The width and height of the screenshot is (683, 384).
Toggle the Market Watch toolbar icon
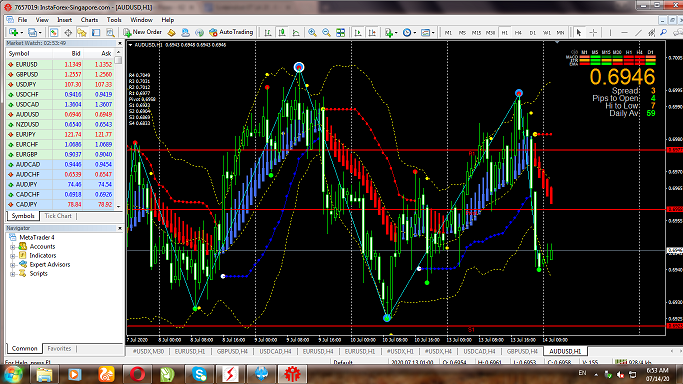coord(54,32)
